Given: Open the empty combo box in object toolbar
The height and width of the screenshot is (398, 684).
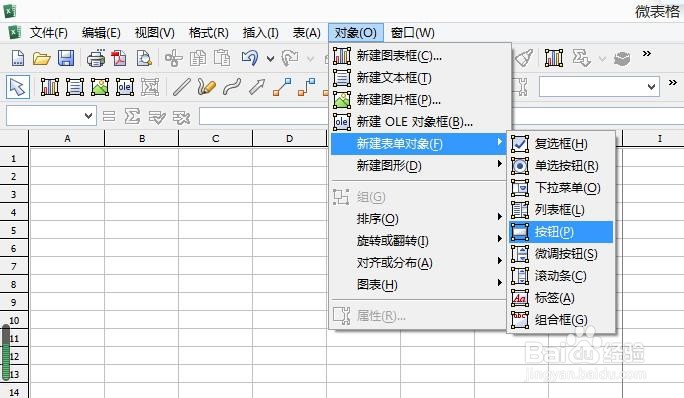Looking at the screenshot, I should [599, 86].
